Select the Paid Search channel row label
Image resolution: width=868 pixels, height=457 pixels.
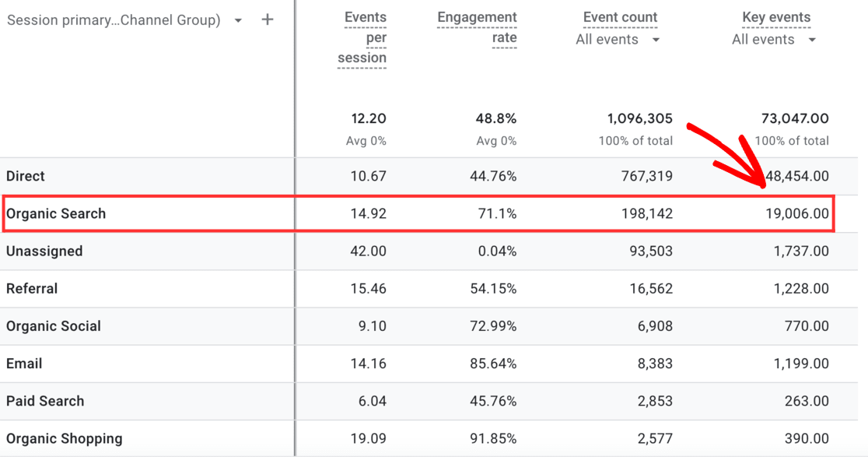click(44, 400)
